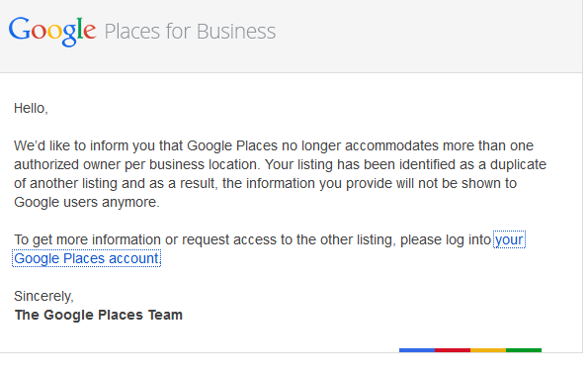588x375 pixels.
Task: Click the yellow segment of color bar
Action: [488, 350]
